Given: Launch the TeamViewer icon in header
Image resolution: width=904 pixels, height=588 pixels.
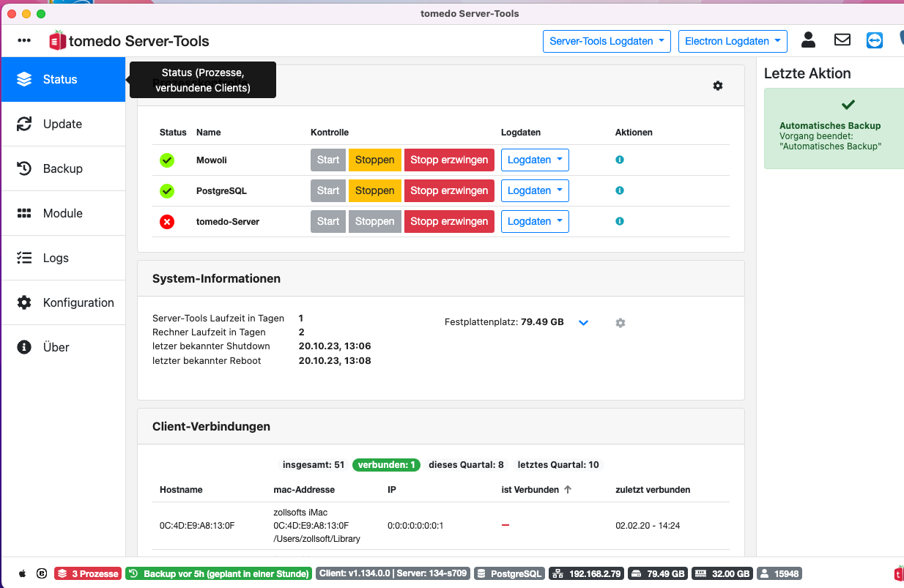Looking at the screenshot, I should (875, 40).
